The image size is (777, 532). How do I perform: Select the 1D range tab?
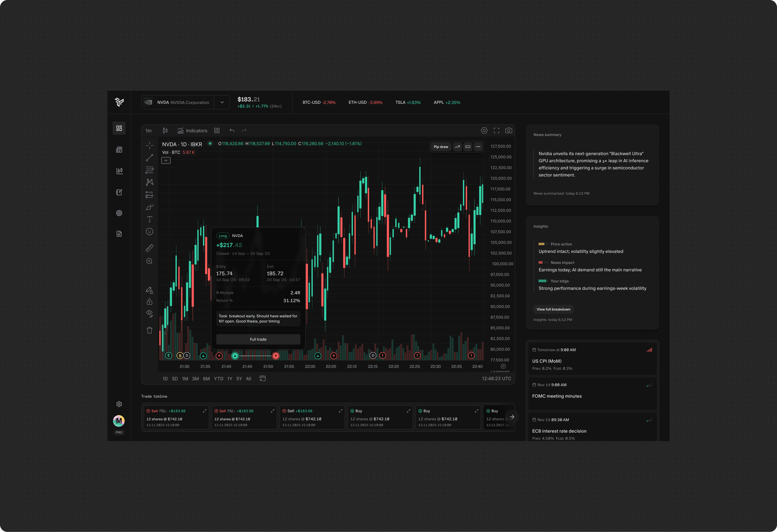(x=165, y=379)
